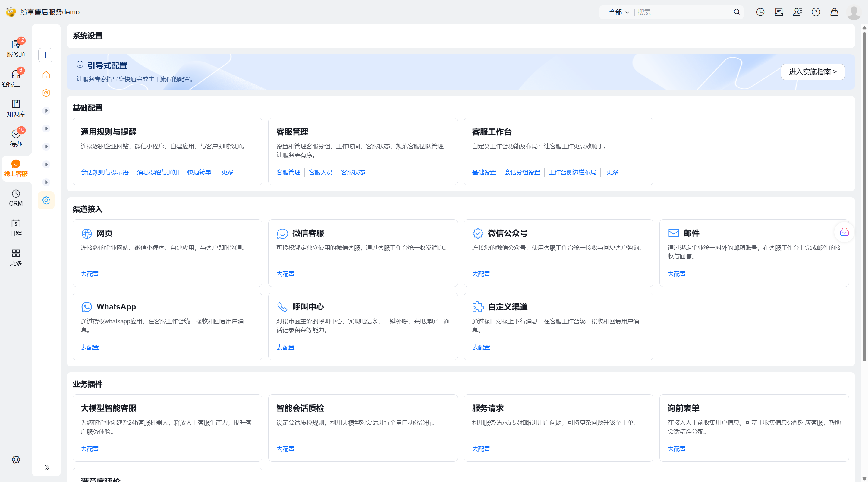Open the help question mark icon
868x482 pixels.
pos(816,12)
